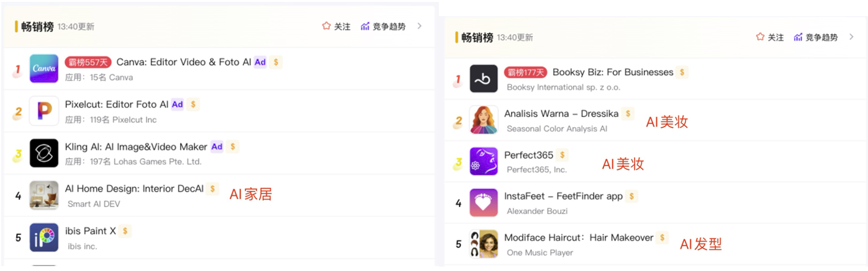The image size is (868, 271).
Task: Click 'Smart AI DEV' developer name
Action: [94, 204]
